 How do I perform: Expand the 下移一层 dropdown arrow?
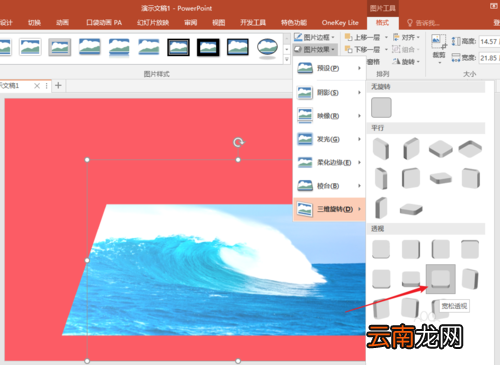click(386, 49)
